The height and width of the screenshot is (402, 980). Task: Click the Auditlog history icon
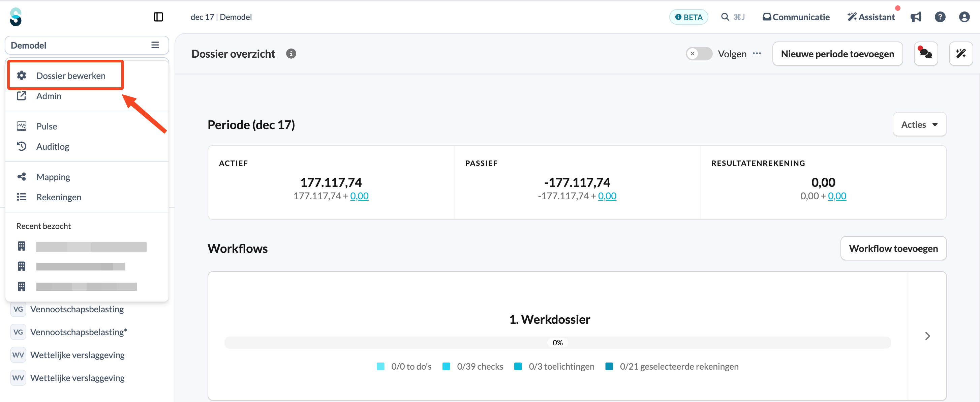pyautogui.click(x=22, y=146)
